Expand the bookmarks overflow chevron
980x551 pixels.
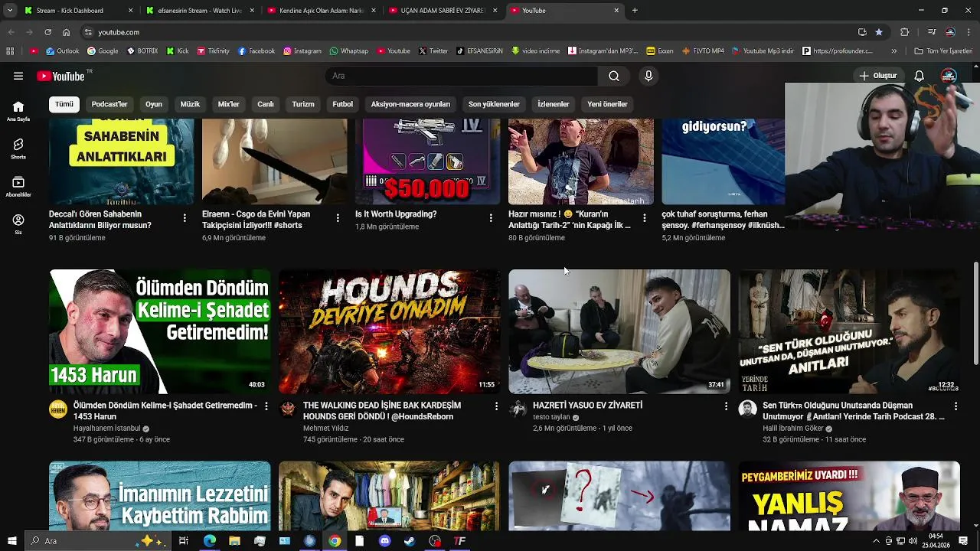(893, 51)
